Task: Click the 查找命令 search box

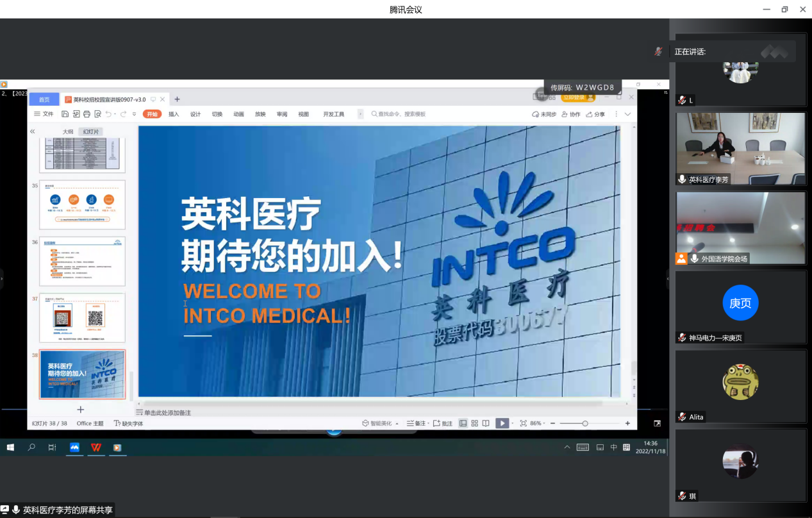Action: [x=397, y=114]
